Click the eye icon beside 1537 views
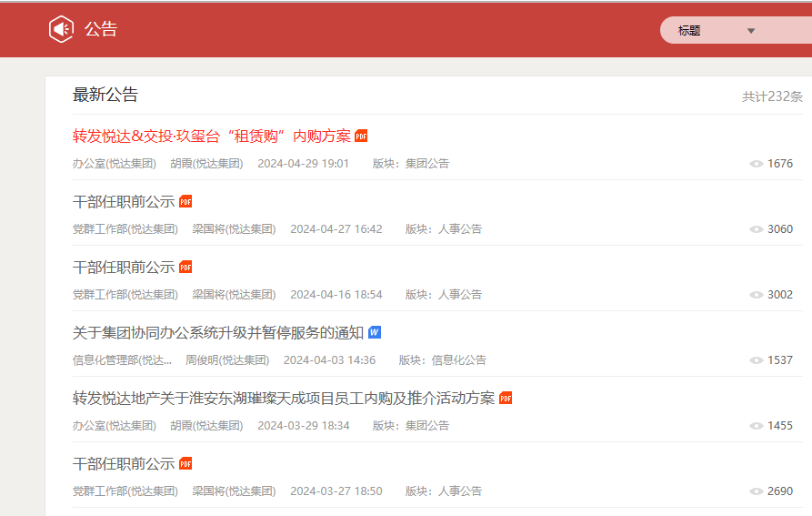812x516 pixels. coord(756,360)
